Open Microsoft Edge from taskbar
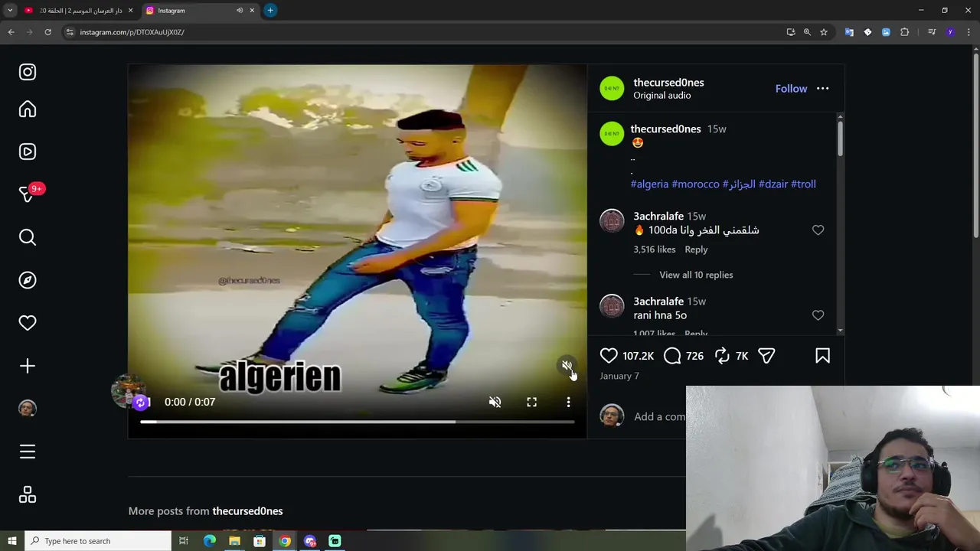This screenshot has width=980, height=551. pos(209,541)
